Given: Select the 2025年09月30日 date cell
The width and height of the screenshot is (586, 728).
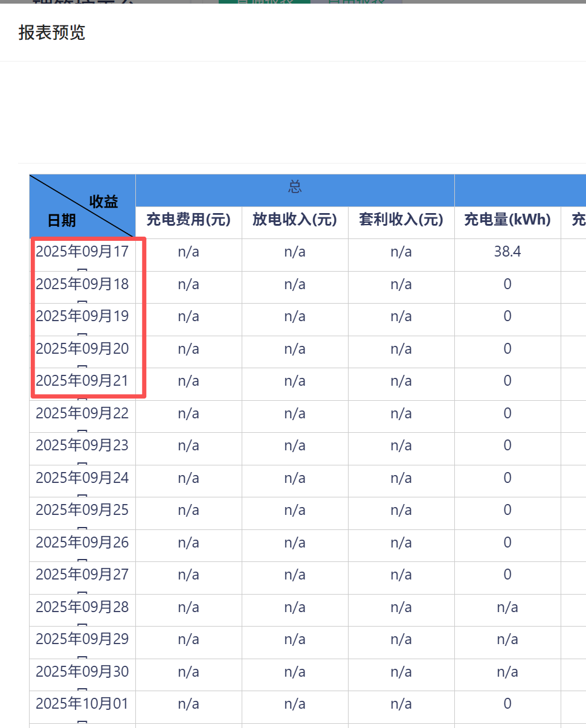Looking at the screenshot, I should (x=83, y=672).
